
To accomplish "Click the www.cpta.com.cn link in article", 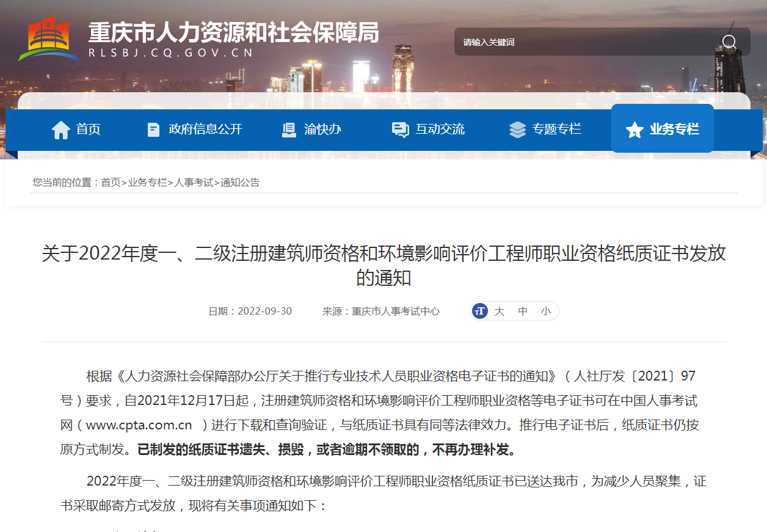I will (x=139, y=425).
